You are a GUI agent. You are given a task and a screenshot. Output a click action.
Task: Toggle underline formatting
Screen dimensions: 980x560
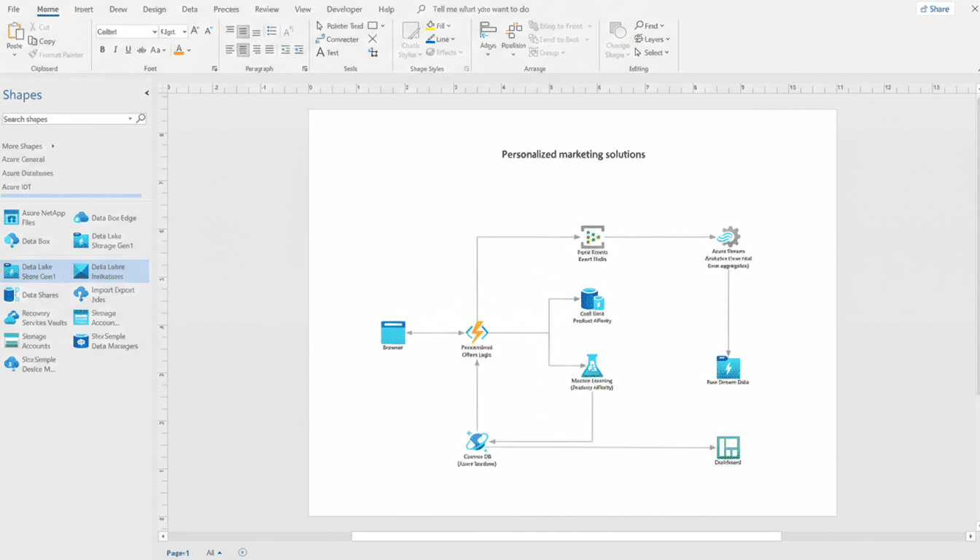(128, 49)
